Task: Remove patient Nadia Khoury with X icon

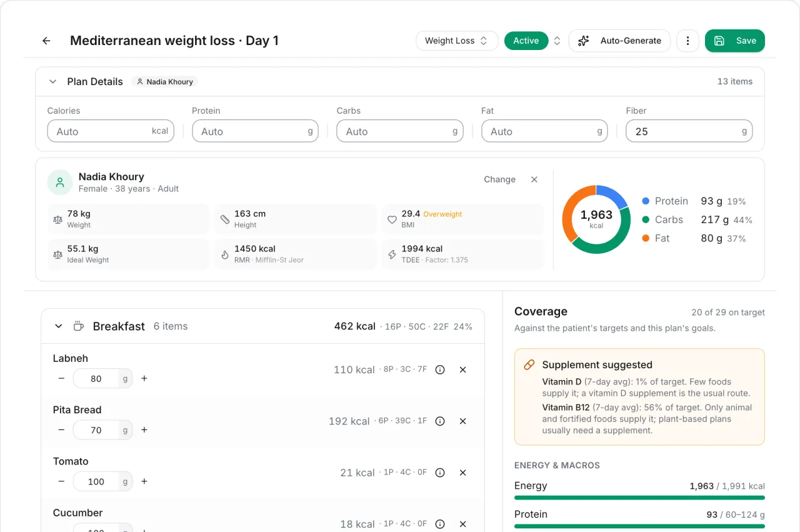Action: coord(534,179)
